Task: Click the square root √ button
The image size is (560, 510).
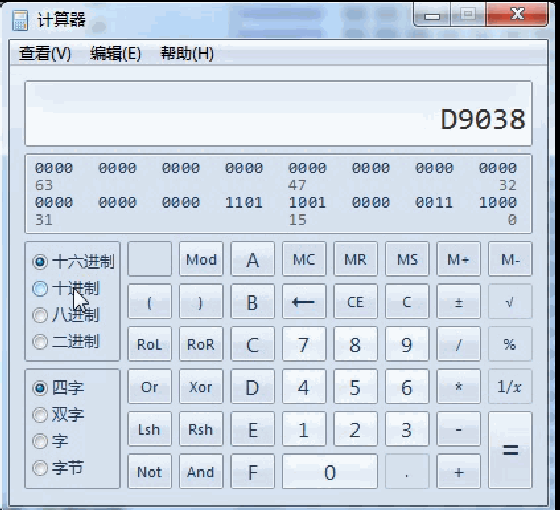Action: tap(510, 301)
